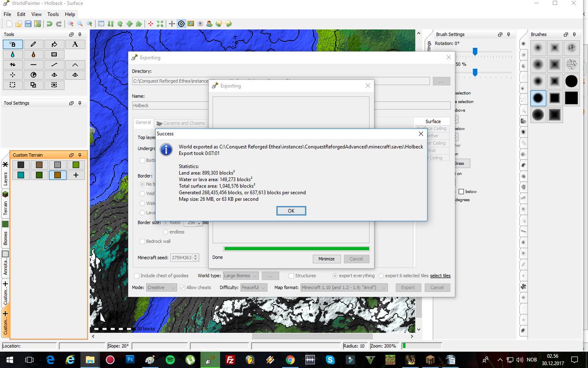588x368 pixels.
Task: Toggle the Allow cheats checkbox
Action: 183,288
